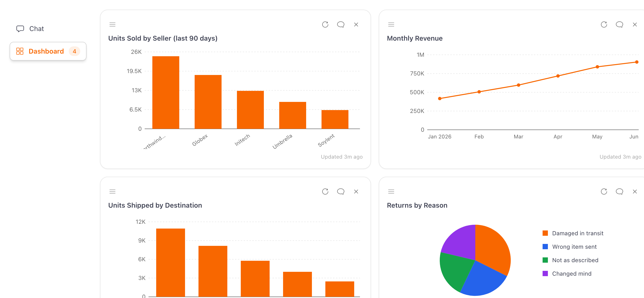Viewport: 644px width, 298px height.
Task: Click 'Updated 3m ago' under seller chart
Action: tap(342, 157)
